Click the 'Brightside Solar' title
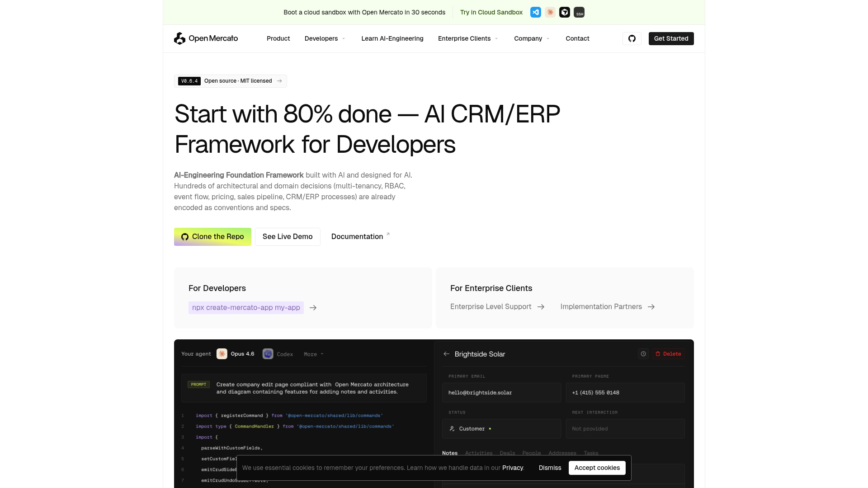Screen dimensions: 868x488 pyautogui.click(x=480, y=354)
